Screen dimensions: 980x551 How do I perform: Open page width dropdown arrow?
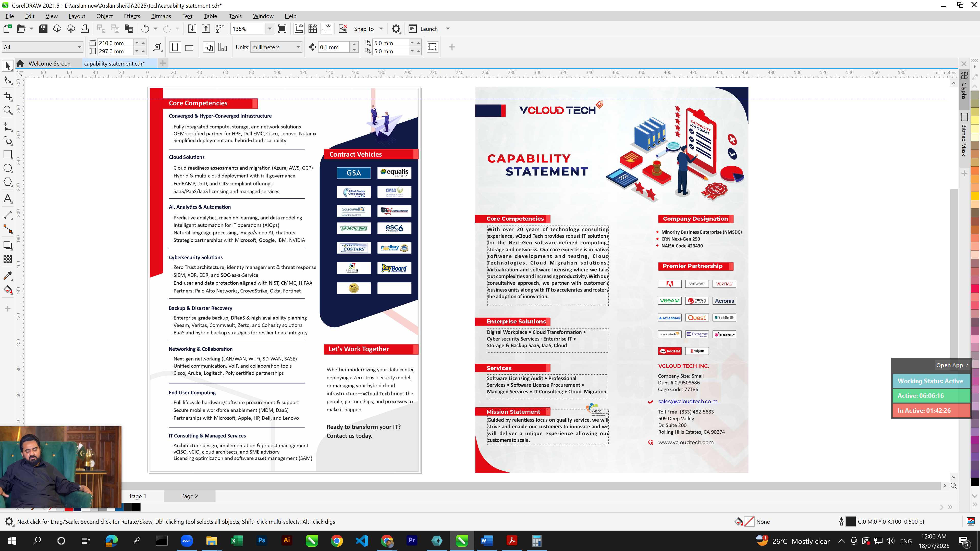(137, 43)
